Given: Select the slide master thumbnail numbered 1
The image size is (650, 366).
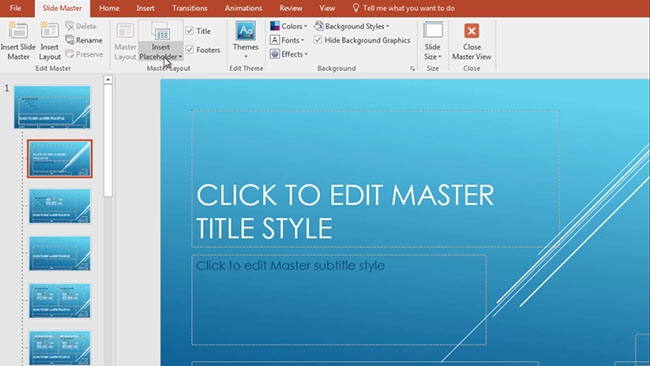Looking at the screenshot, I should (x=52, y=107).
